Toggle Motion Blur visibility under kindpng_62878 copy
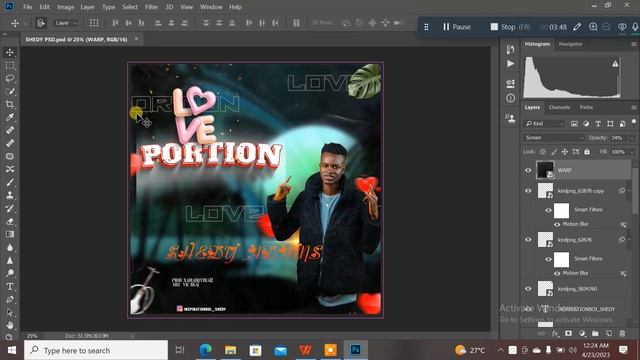Screen dimensions: 640x360 [x=557, y=224]
